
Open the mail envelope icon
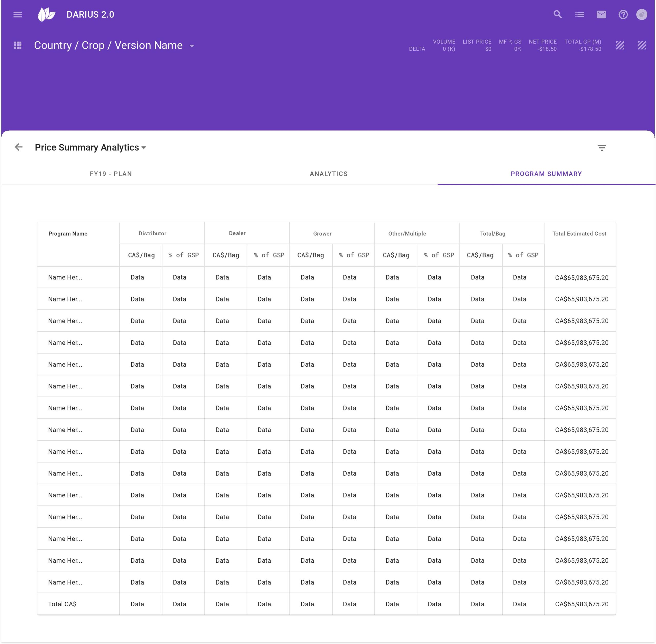601,15
